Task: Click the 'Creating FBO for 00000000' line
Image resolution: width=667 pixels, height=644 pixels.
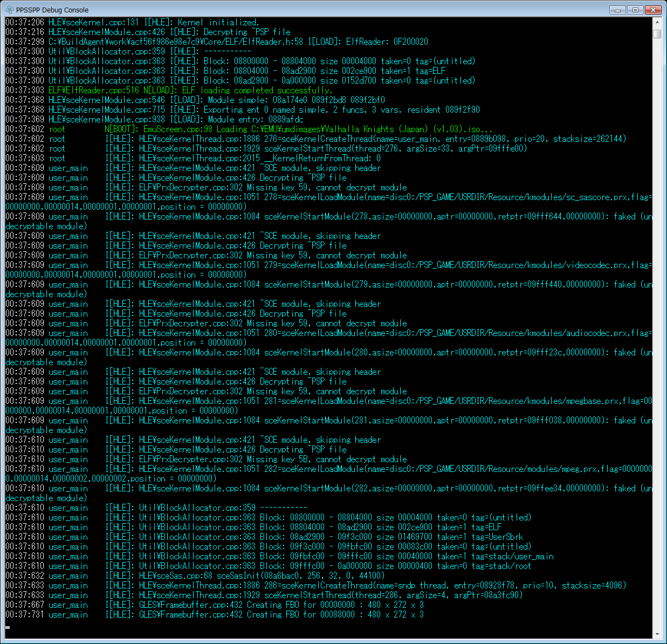Action: [215, 605]
